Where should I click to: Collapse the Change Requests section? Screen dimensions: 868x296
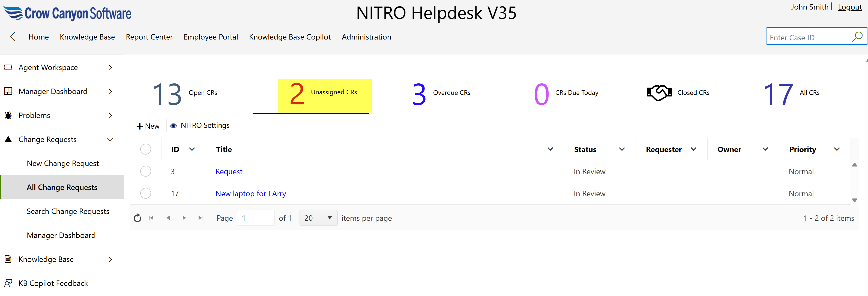(x=110, y=139)
